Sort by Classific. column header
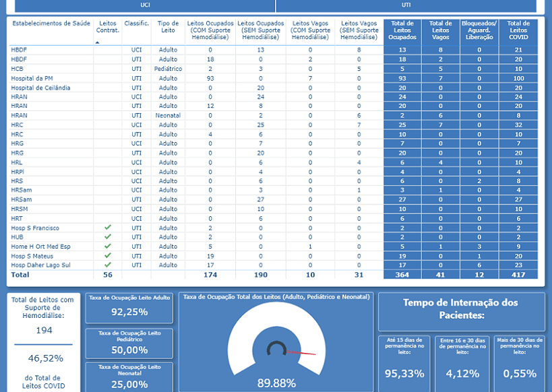 click(137, 24)
